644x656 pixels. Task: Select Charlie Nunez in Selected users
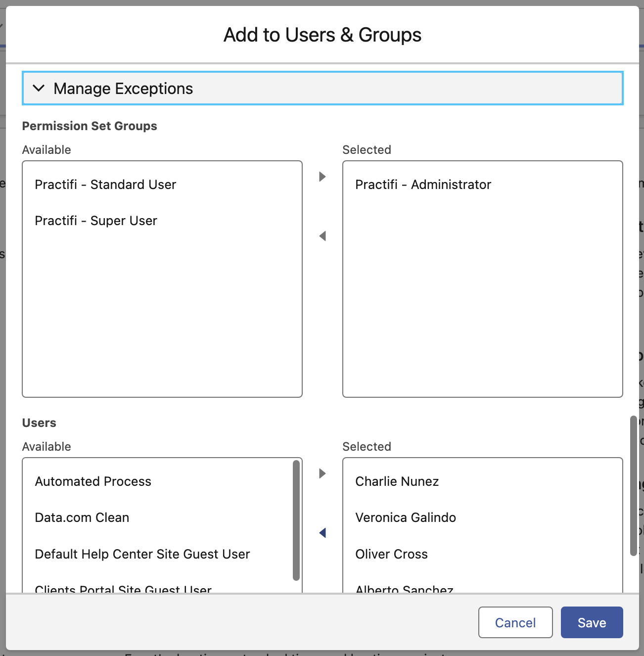(x=482, y=481)
